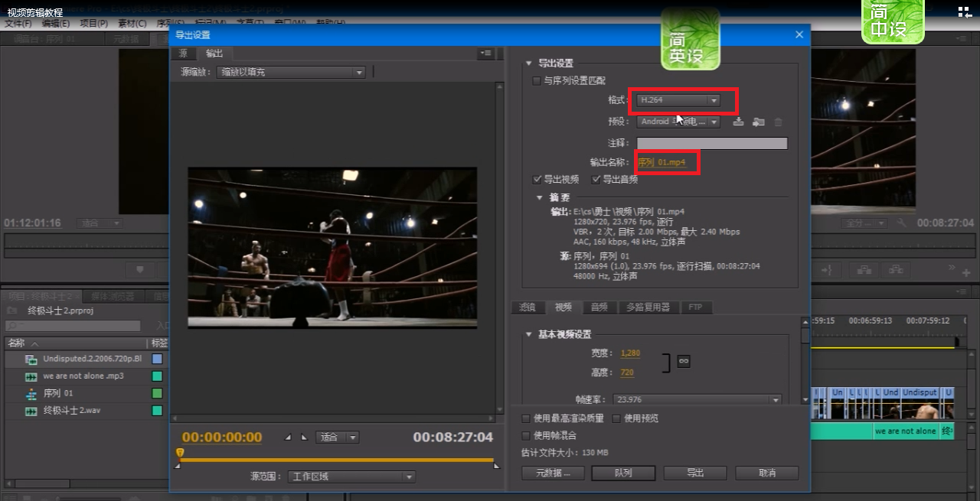Click the 元数据 button
This screenshot has width=980, height=501.
click(x=554, y=473)
